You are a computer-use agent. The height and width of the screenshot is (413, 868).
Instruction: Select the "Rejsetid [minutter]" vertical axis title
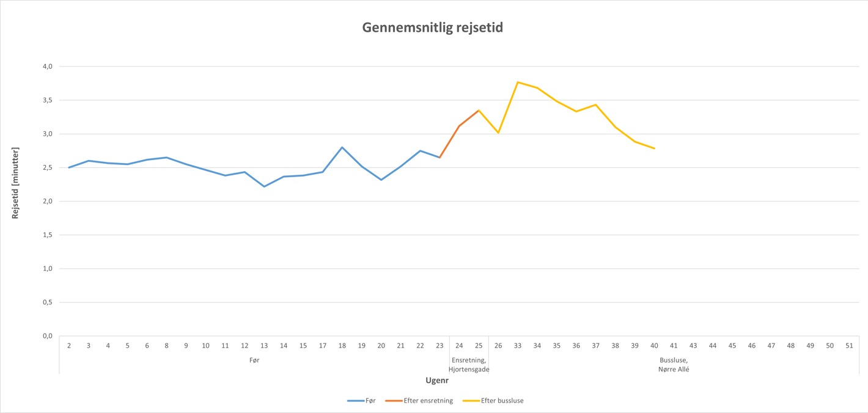[x=16, y=183]
